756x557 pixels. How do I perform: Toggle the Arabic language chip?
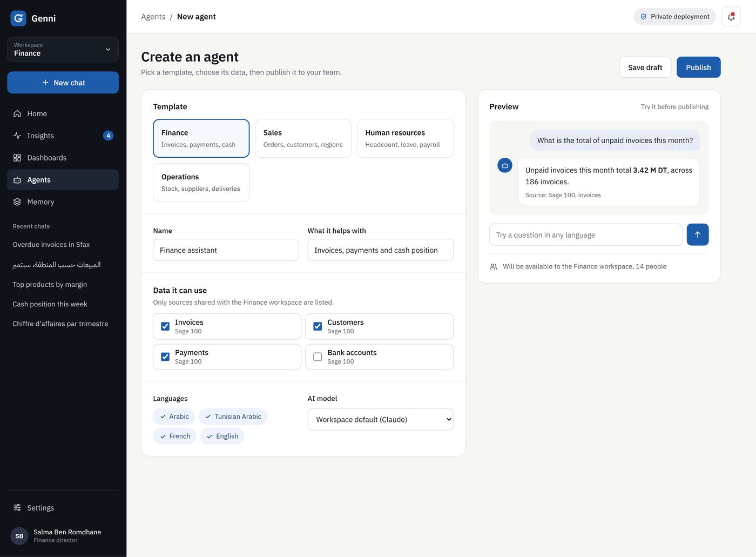tap(174, 417)
